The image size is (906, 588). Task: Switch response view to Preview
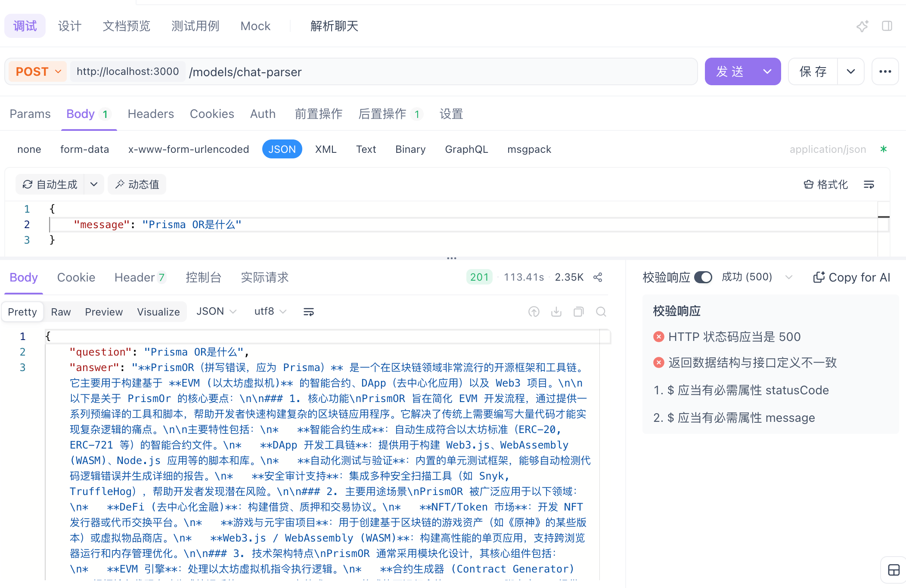[x=104, y=312]
